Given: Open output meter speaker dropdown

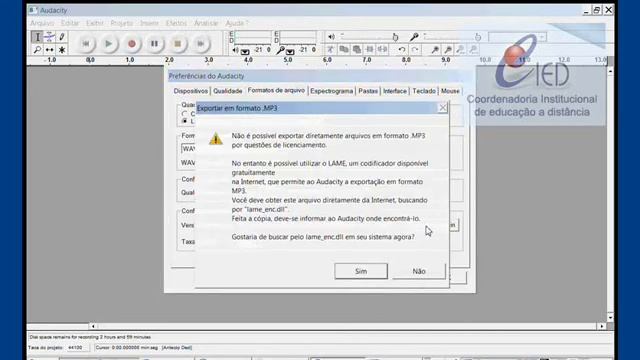Looking at the screenshot, I should click(245, 52).
